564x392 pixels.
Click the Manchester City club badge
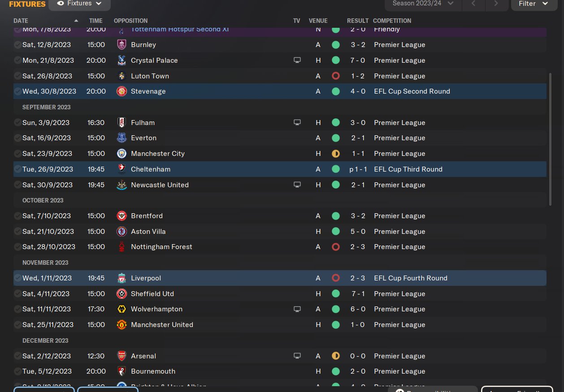point(121,154)
